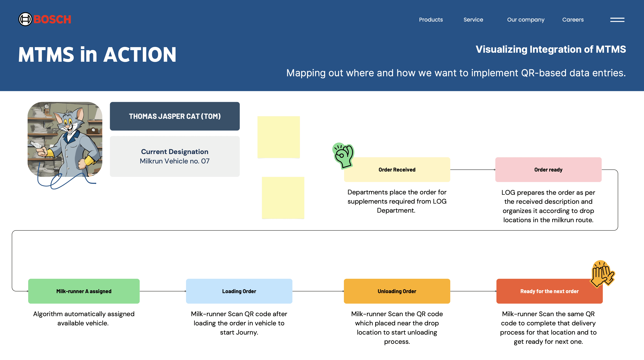Click the orange high-five hands sticker

602,274
